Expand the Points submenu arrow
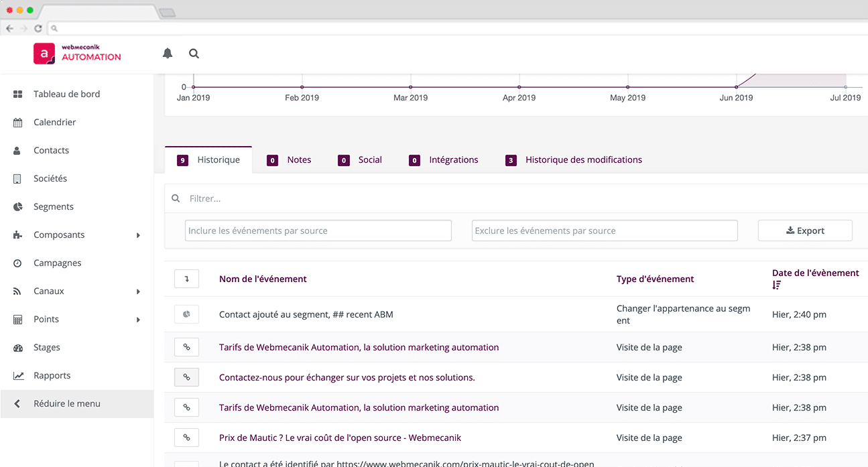868x467 pixels. tap(138, 320)
